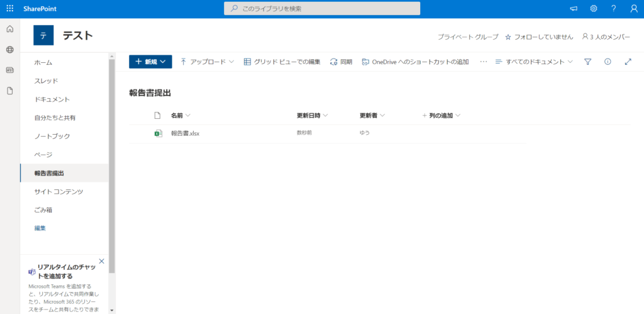Open the help question mark icon
Screen dimensions: 644x314
click(614, 9)
